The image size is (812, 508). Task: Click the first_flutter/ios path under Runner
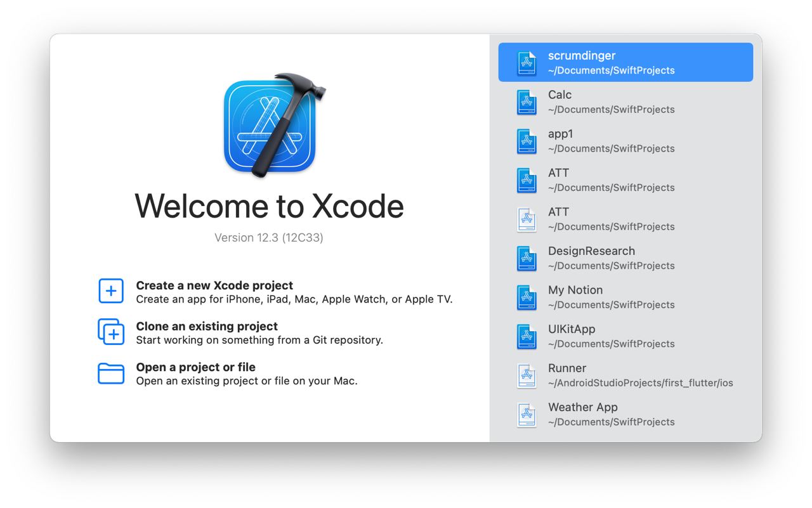641,383
